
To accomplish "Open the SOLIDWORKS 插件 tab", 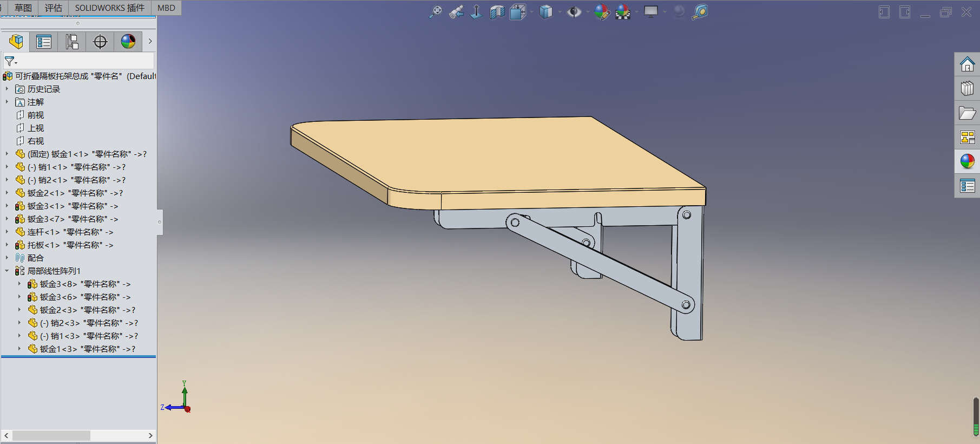I will click(x=110, y=8).
